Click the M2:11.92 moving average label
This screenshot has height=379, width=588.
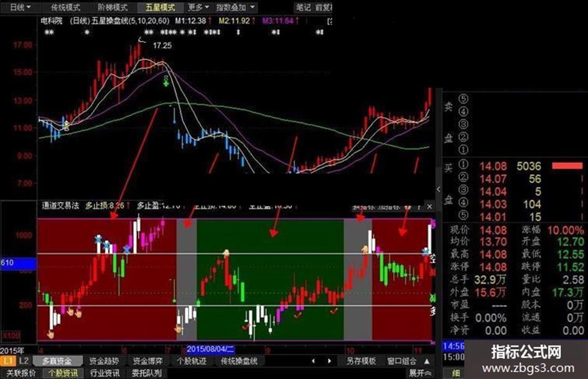[235, 21]
